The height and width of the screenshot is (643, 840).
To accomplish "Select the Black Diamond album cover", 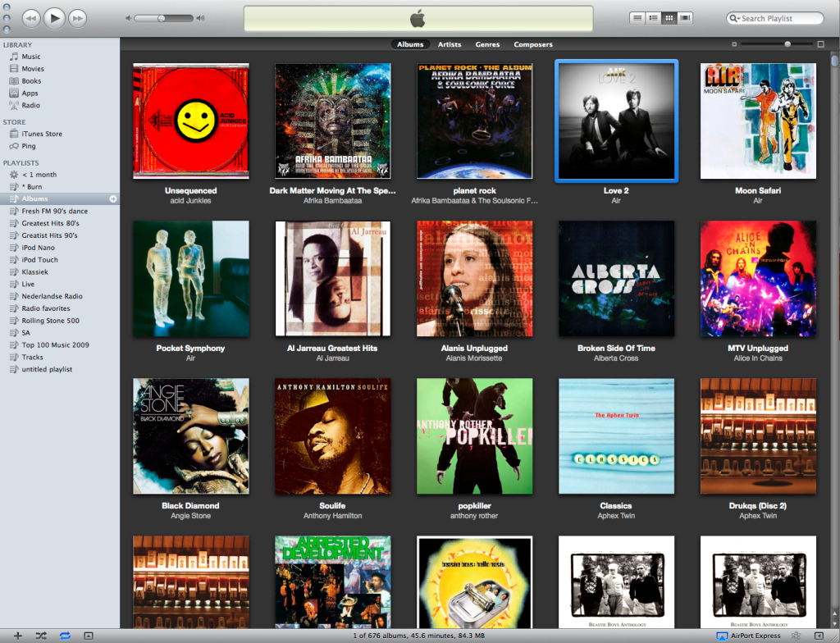I will pyautogui.click(x=190, y=436).
